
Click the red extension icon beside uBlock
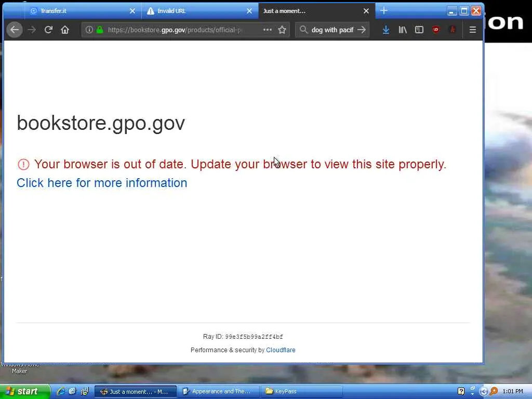(x=453, y=30)
